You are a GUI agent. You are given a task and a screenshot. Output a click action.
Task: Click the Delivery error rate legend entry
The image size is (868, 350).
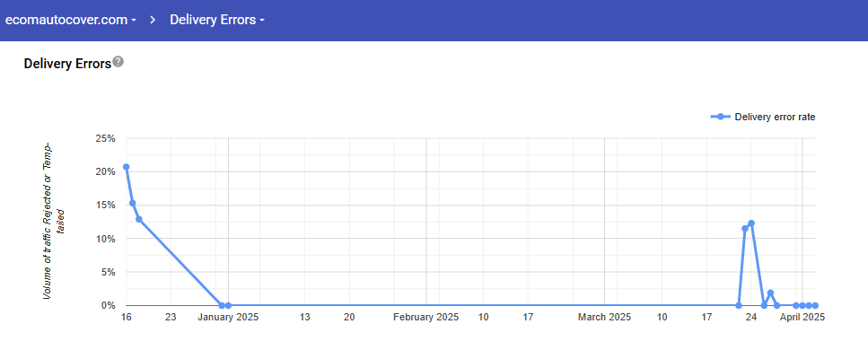coord(762,117)
